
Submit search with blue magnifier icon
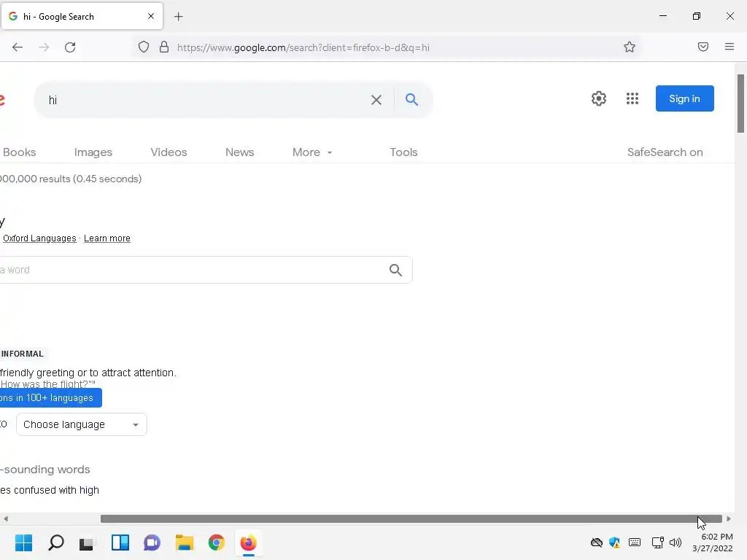pyautogui.click(x=411, y=99)
